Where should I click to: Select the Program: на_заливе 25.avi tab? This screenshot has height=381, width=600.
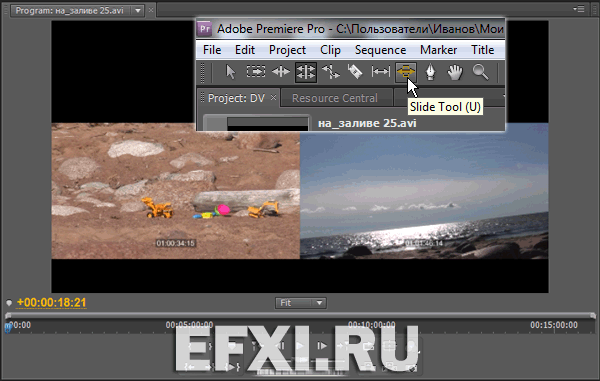pyautogui.click(x=70, y=11)
